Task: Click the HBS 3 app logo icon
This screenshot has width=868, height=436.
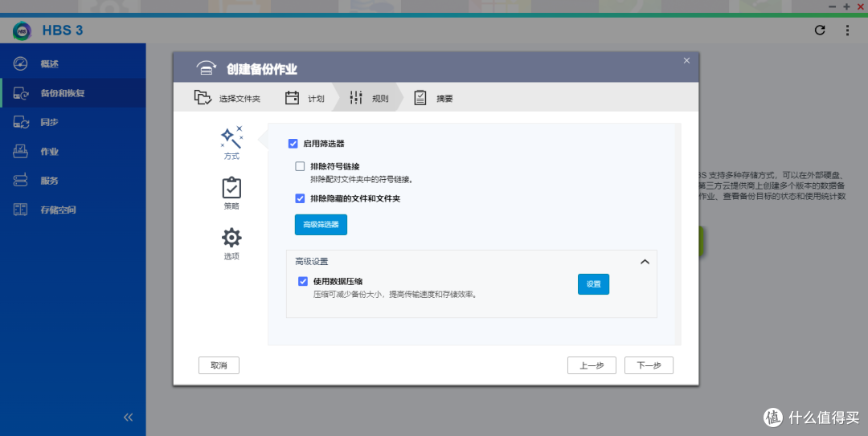Action: (23, 31)
